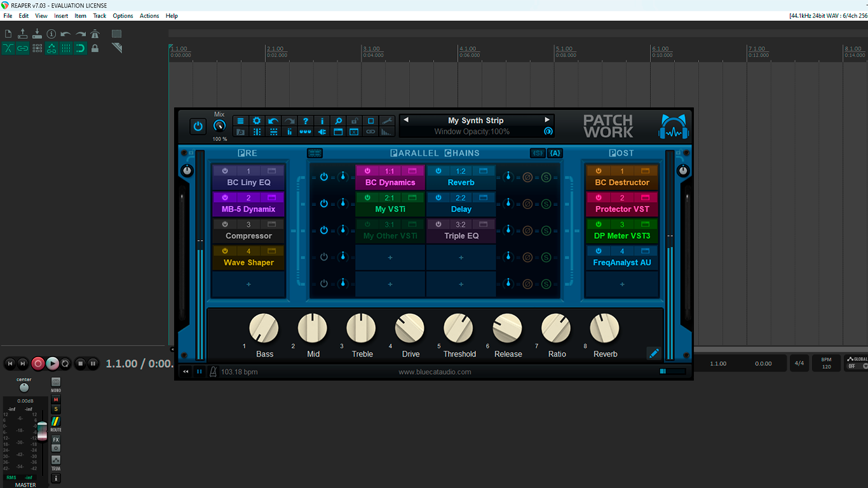Open the Options menu
The height and width of the screenshot is (488, 868).
click(x=123, y=16)
